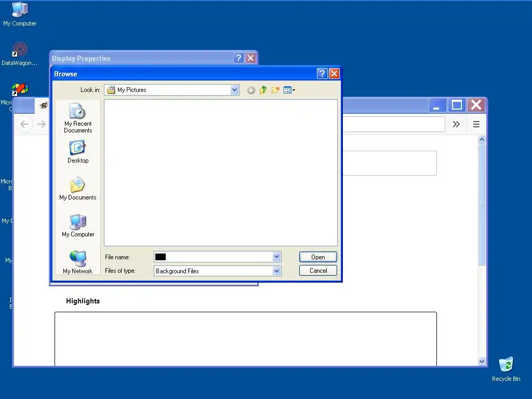Open My Computer desktop icon
The width and height of the screenshot is (532, 399).
tap(20, 14)
